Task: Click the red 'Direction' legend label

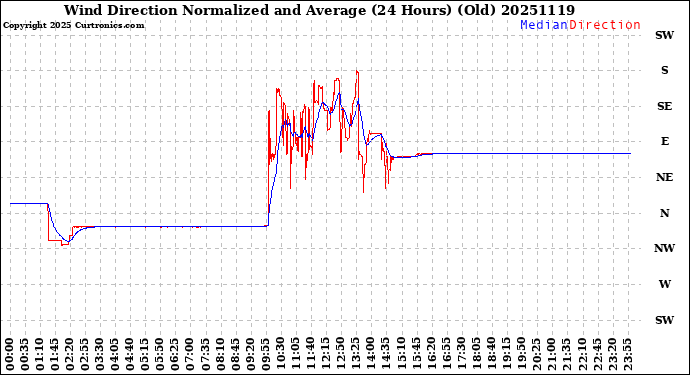Action: click(x=605, y=25)
